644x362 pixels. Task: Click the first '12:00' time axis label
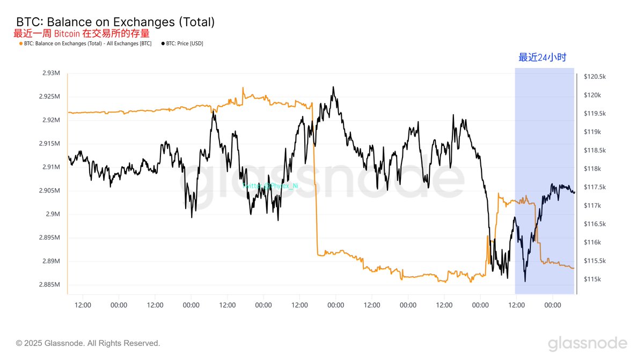83,305
